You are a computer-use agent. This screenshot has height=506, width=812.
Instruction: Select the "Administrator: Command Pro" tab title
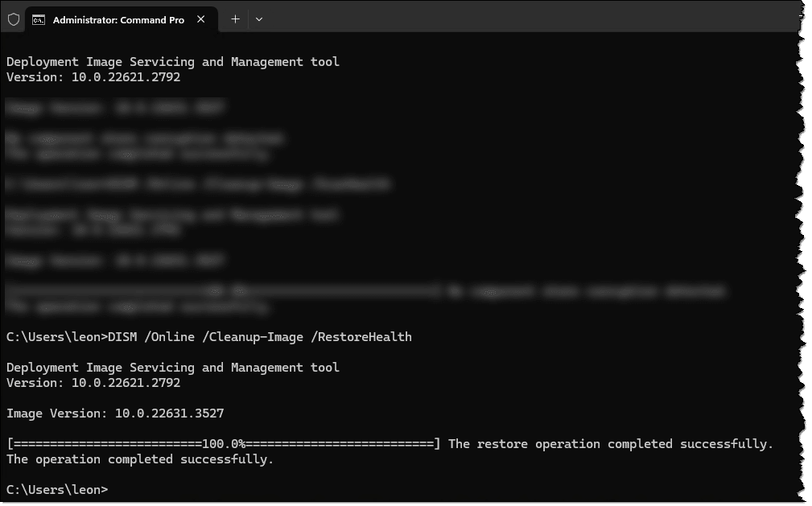[x=118, y=20]
